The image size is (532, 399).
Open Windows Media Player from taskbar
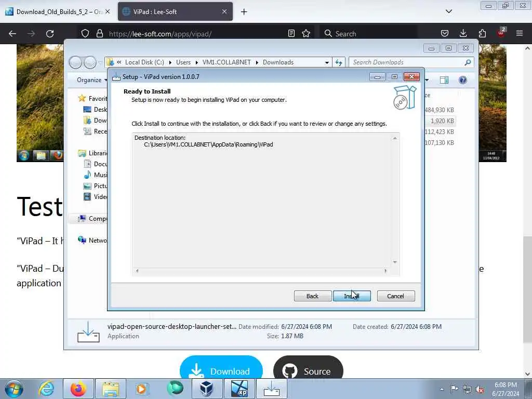click(x=142, y=389)
